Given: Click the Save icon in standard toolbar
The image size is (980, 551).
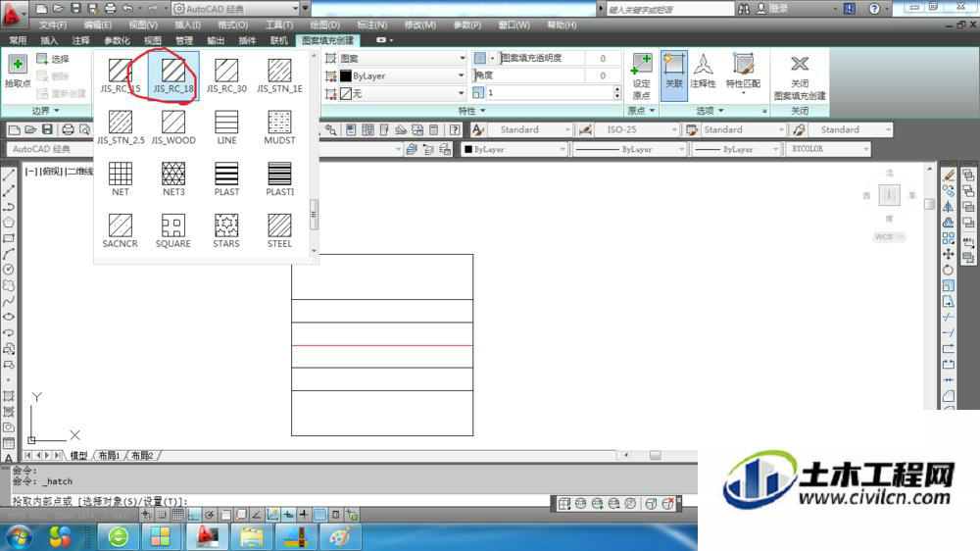Looking at the screenshot, I should tap(47, 129).
